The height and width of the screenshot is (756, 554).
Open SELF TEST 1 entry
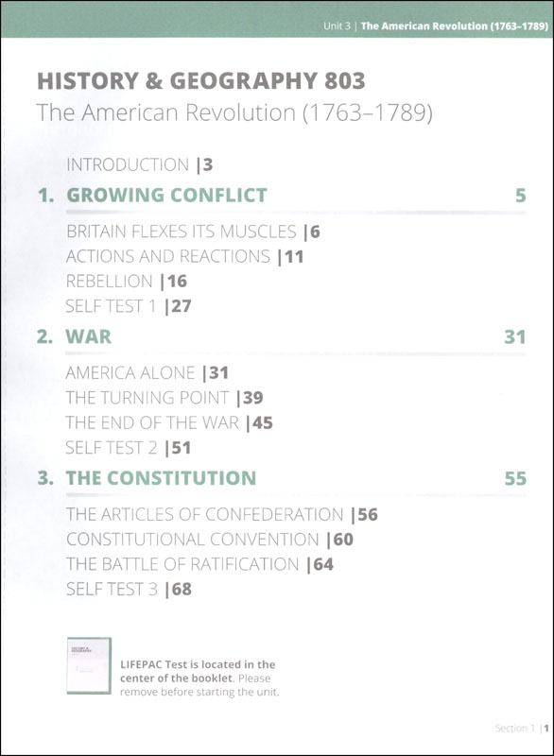(129, 306)
